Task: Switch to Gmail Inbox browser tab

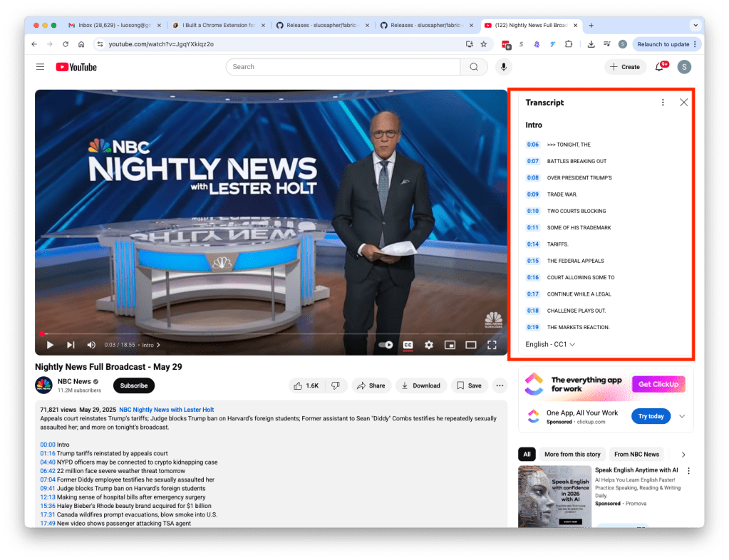Action: pyautogui.click(x=108, y=25)
